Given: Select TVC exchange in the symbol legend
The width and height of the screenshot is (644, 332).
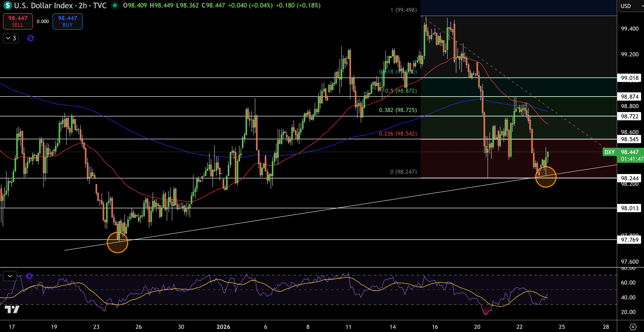Looking at the screenshot, I should pyautogui.click(x=100, y=6).
